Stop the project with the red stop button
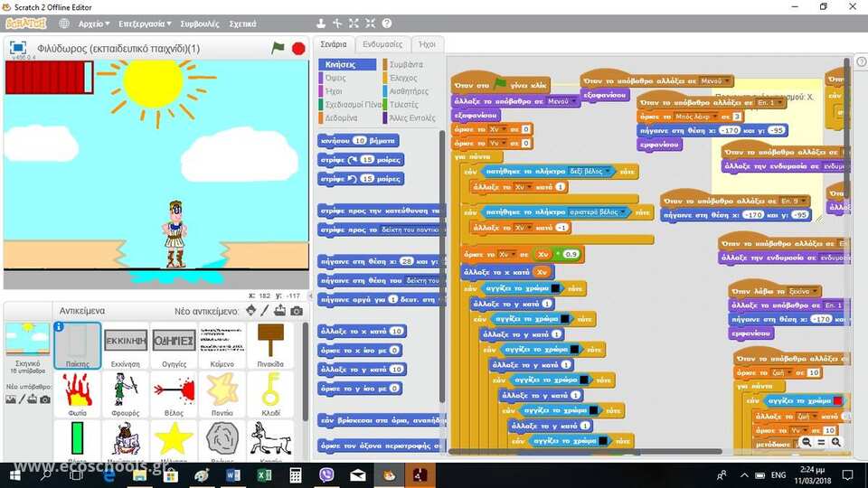The image size is (868, 488). pyautogui.click(x=298, y=49)
